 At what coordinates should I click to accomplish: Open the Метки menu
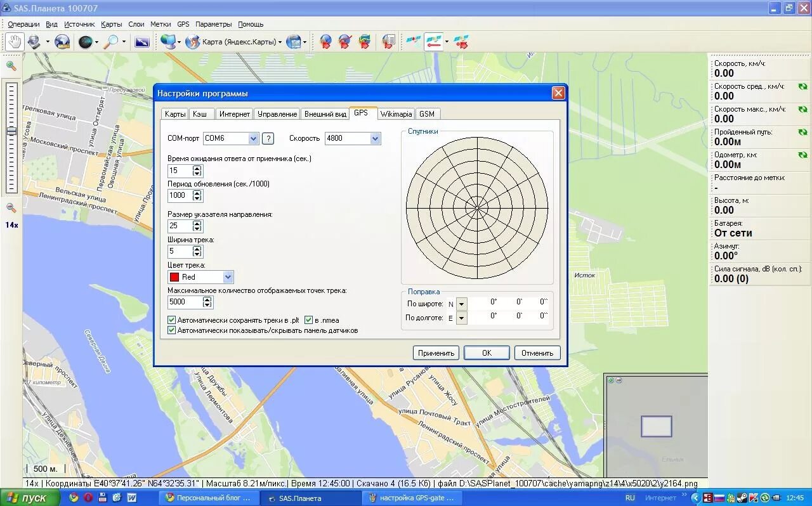(x=160, y=24)
